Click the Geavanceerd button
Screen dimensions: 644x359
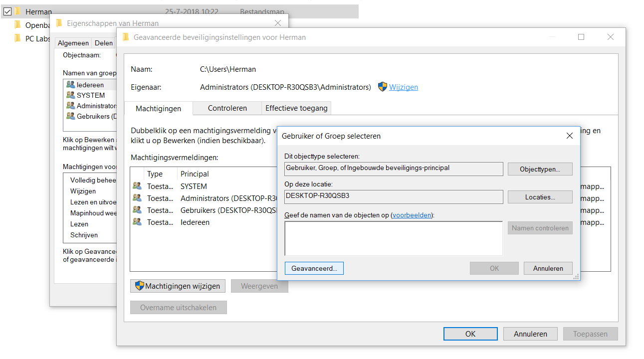[314, 268]
